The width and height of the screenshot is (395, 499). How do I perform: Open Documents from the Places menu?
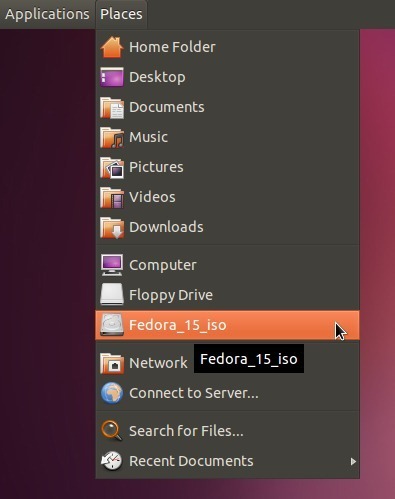[227, 107]
